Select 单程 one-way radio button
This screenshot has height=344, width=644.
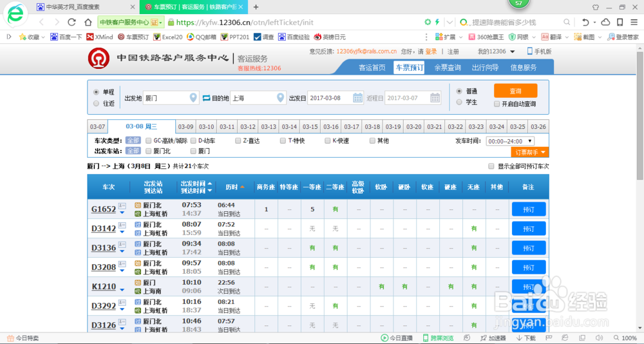coord(96,92)
